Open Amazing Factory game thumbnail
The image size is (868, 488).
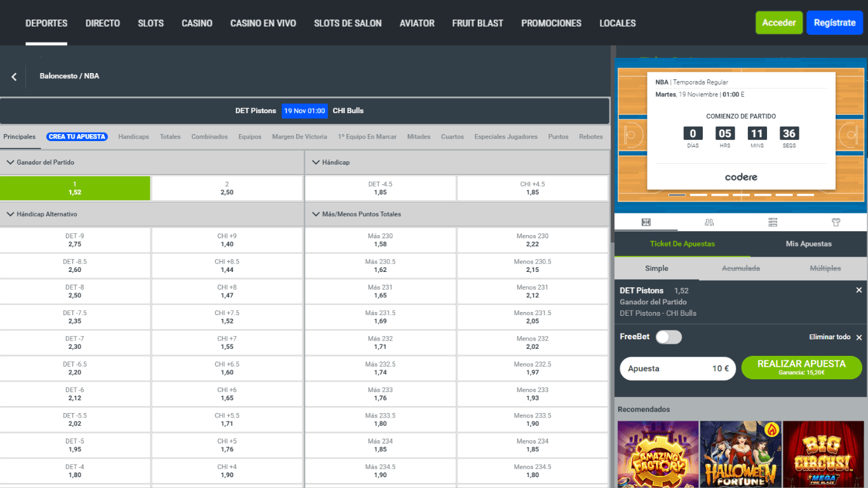pos(658,454)
